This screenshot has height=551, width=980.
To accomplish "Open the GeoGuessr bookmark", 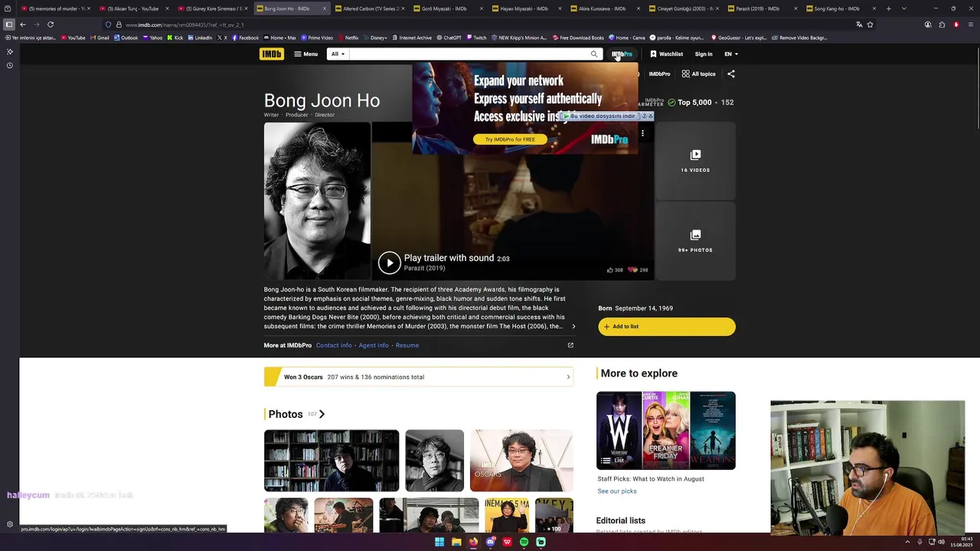I will click(x=739, y=37).
